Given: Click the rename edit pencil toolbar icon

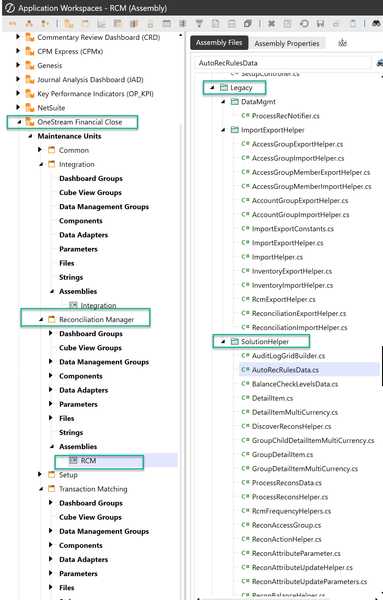Looking at the screenshot, I should [x=288, y=24].
